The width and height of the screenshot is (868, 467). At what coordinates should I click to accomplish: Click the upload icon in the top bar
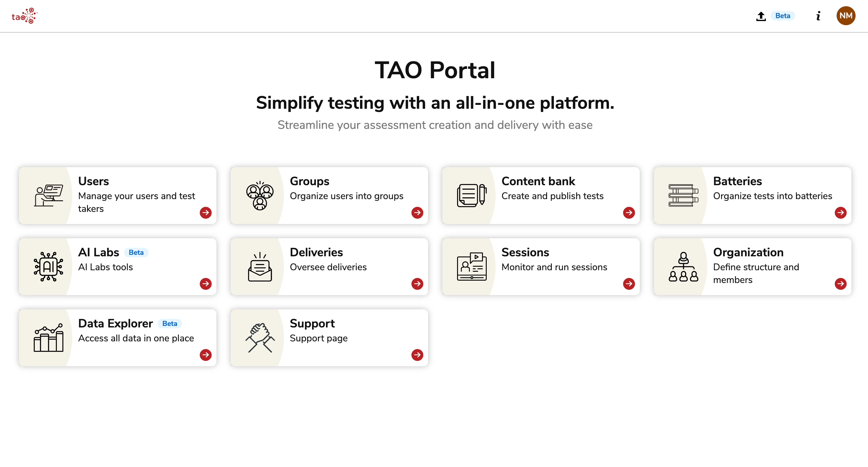point(761,15)
